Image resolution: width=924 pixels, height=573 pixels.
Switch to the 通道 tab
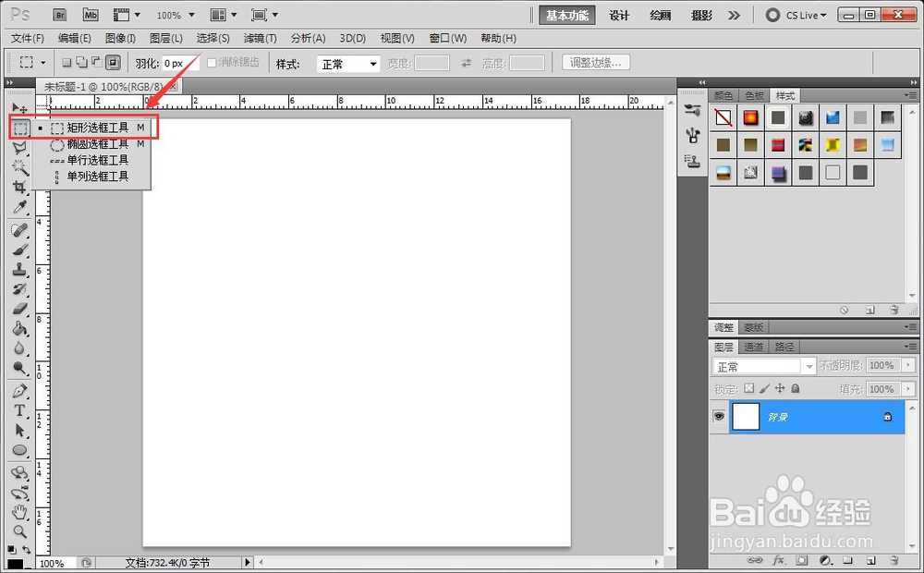(753, 347)
